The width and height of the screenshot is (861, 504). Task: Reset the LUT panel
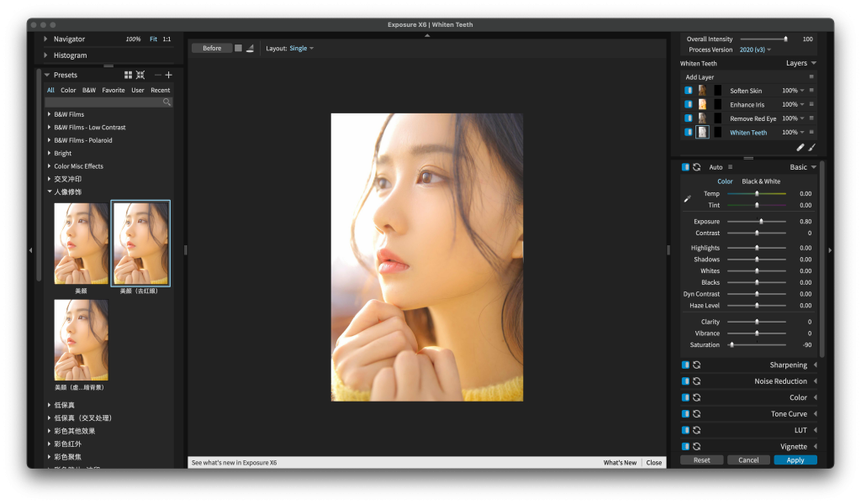point(697,431)
